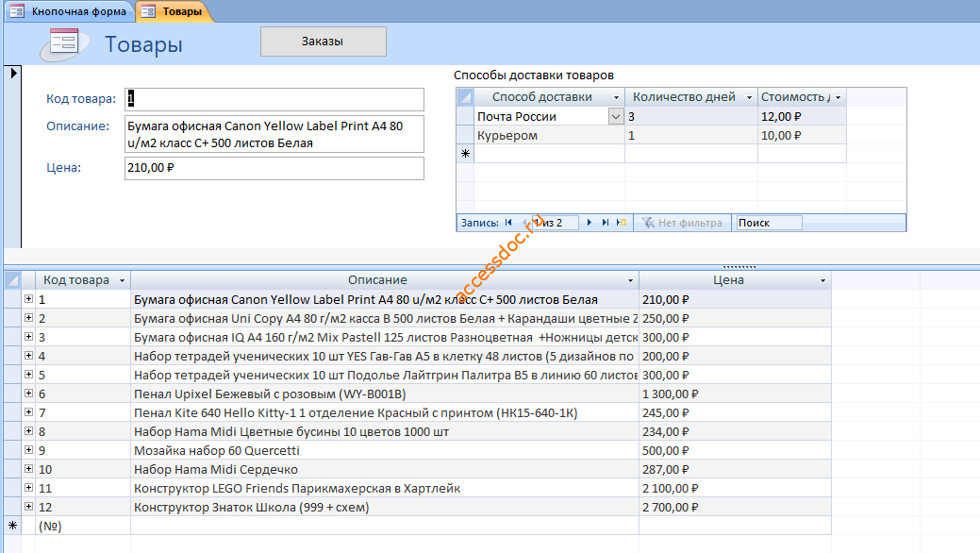
Task: Go to first record in delivery subform
Action: [508, 222]
